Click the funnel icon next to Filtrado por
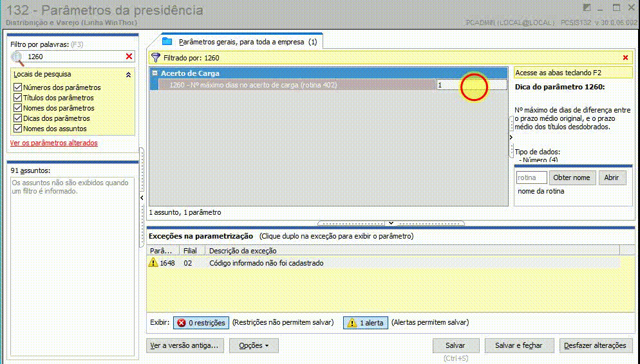The height and width of the screenshot is (364, 640). click(156, 57)
